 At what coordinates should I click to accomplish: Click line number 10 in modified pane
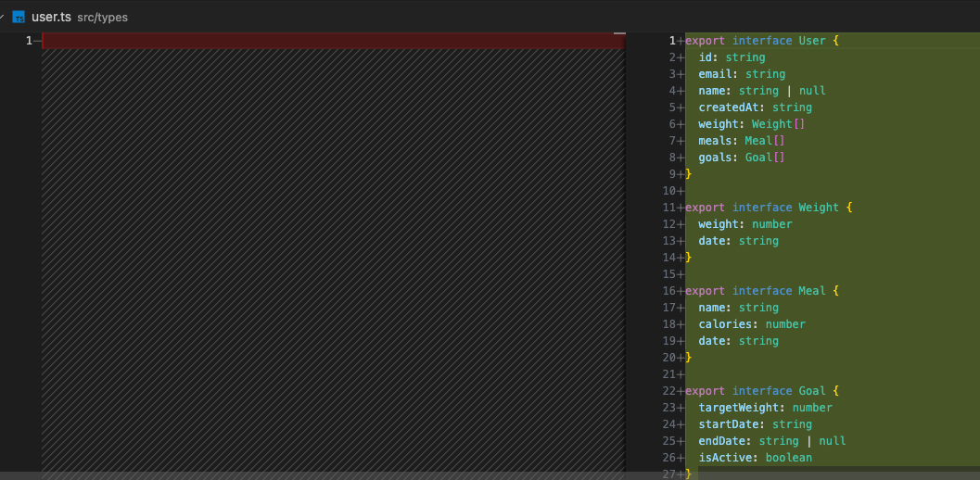coord(669,191)
